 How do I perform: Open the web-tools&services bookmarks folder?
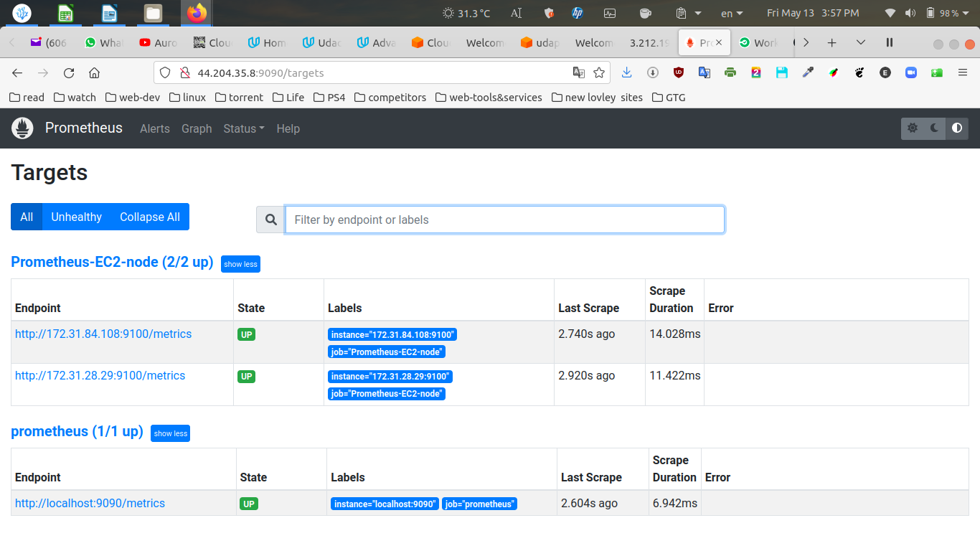click(489, 97)
